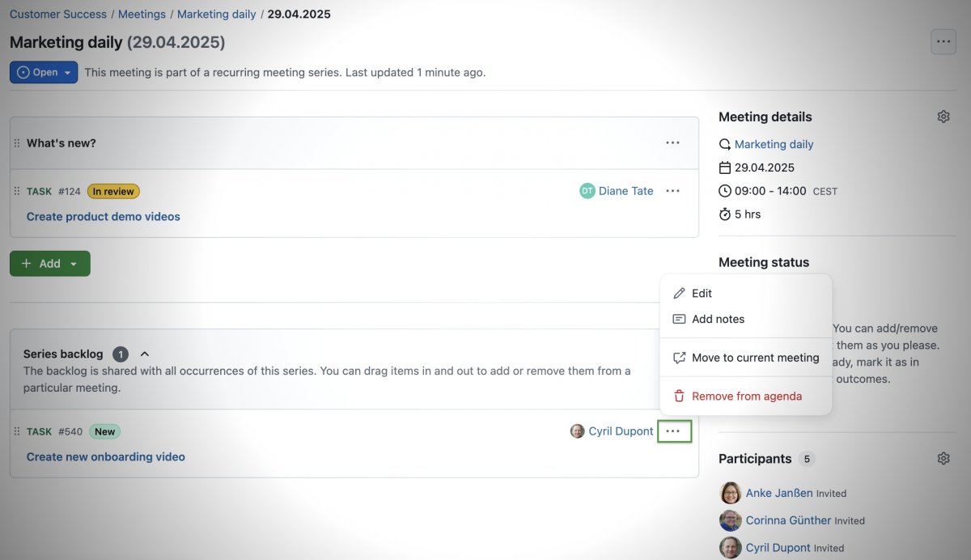The image size is (971, 560).
Task: Click the Participants gear icon
Action: [x=943, y=458]
